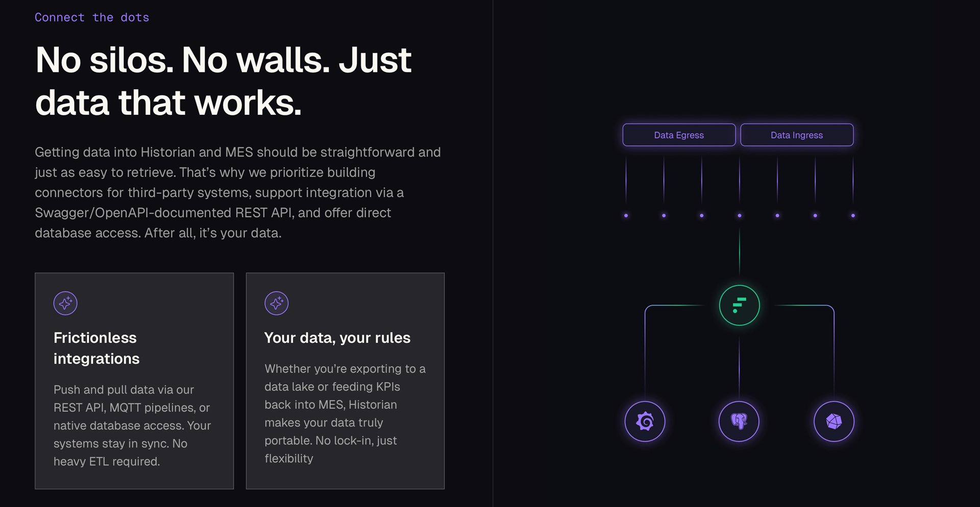The width and height of the screenshot is (980, 507).
Task: Click the green central hub logo icon
Action: click(x=739, y=305)
